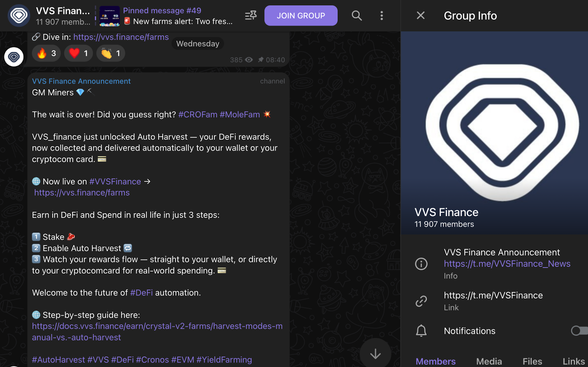Click the VVS Finance Announcement sender name

click(81, 81)
